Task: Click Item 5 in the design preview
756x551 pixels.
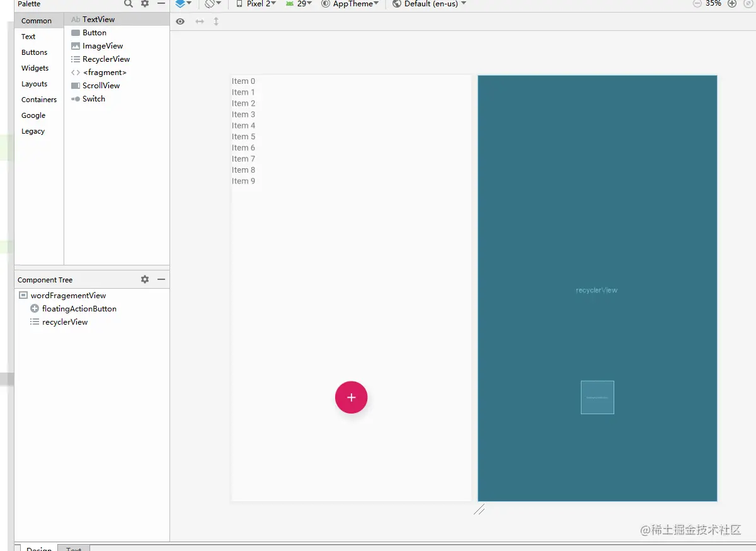Action: click(243, 137)
